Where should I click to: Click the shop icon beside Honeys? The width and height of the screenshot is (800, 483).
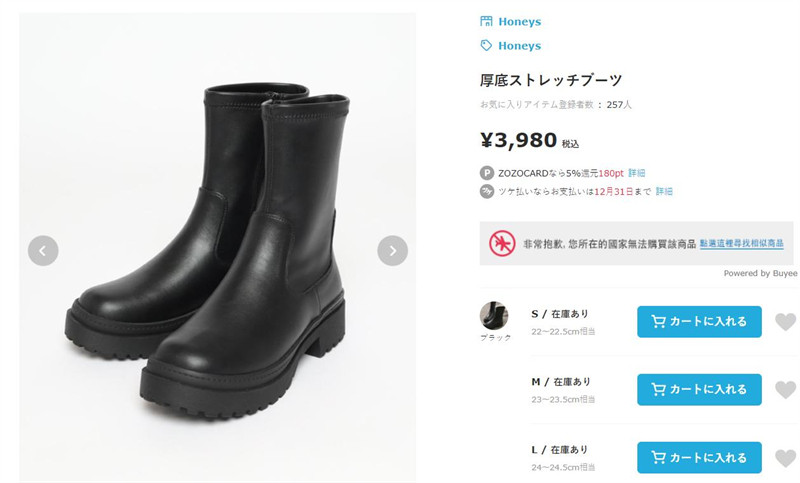click(x=487, y=21)
